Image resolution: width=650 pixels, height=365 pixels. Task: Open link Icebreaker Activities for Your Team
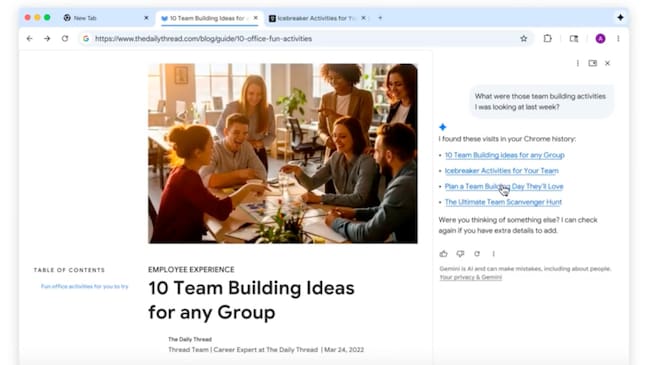point(502,171)
